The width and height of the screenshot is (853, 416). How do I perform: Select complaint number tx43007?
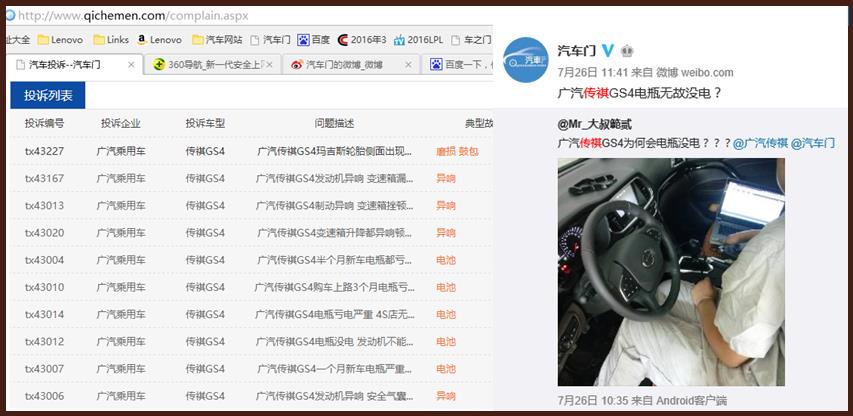click(x=44, y=369)
